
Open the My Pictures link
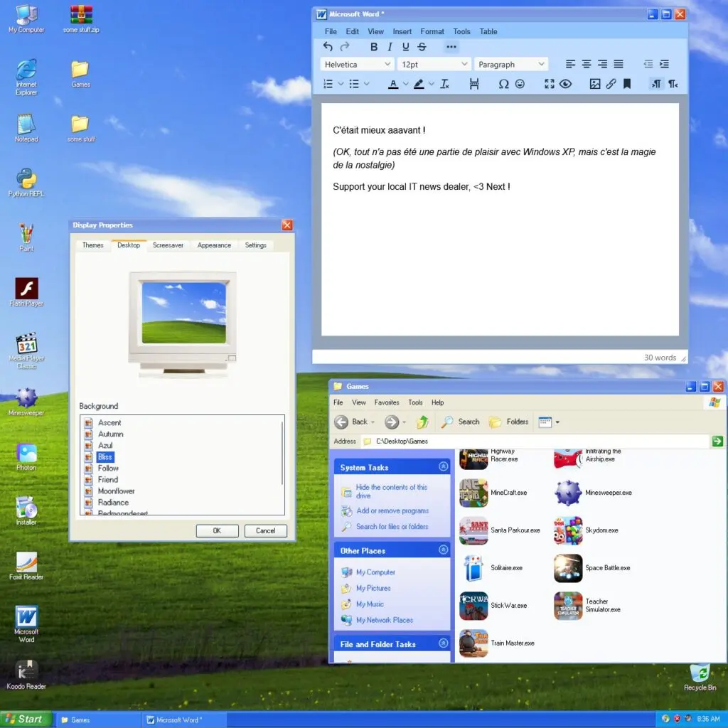coord(373,588)
